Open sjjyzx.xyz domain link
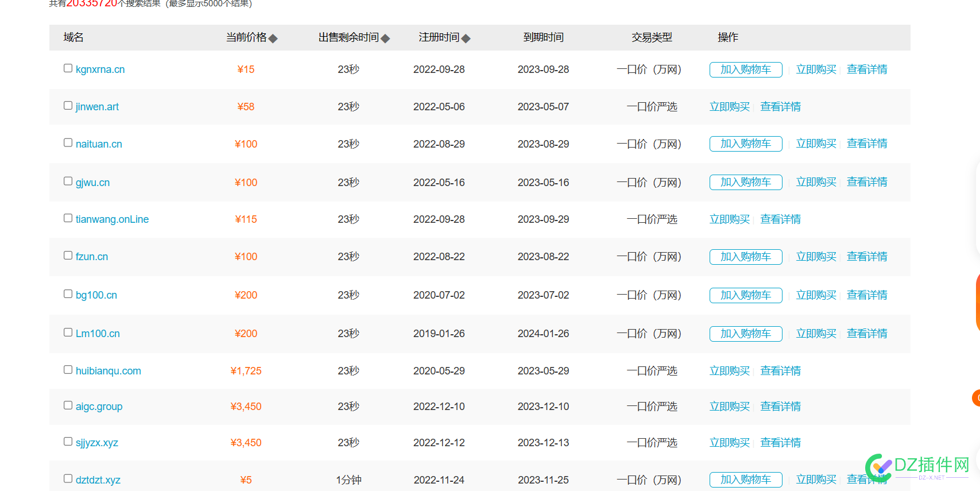 [96, 443]
